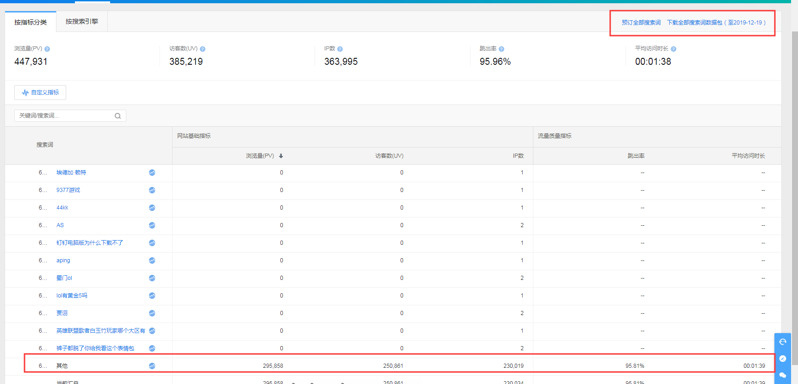Screen dimensions: 798x384
Task: Click the magnifier icon in keyword search box
Action: coord(118,116)
